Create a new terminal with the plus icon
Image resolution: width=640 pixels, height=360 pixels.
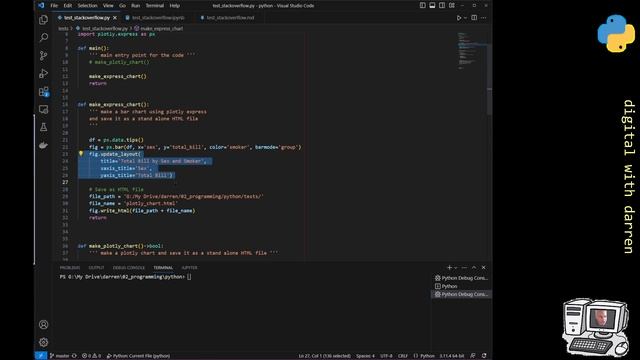pyautogui.click(x=449, y=268)
